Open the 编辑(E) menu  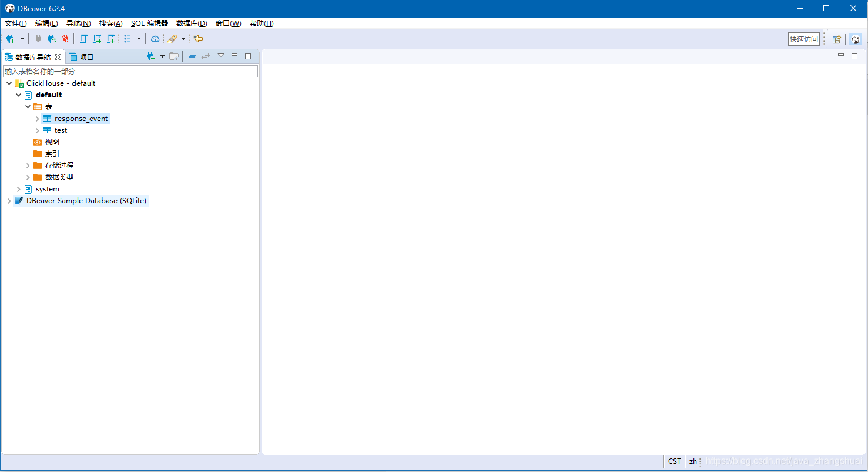46,23
